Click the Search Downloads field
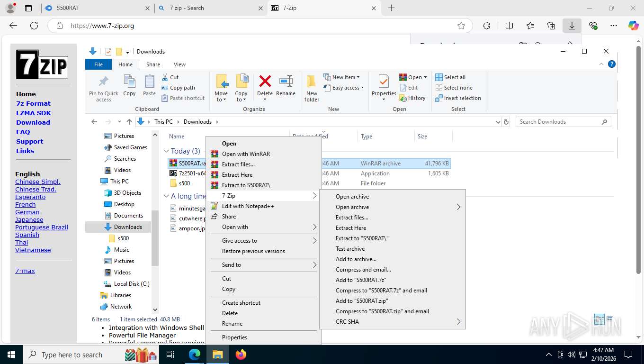The height and width of the screenshot is (364, 644). click(x=563, y=122)
